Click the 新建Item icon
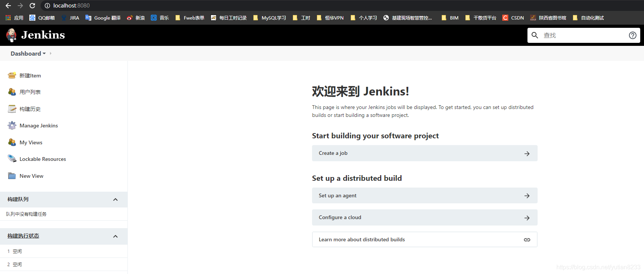The image size is (644, 274). (12, 75)
